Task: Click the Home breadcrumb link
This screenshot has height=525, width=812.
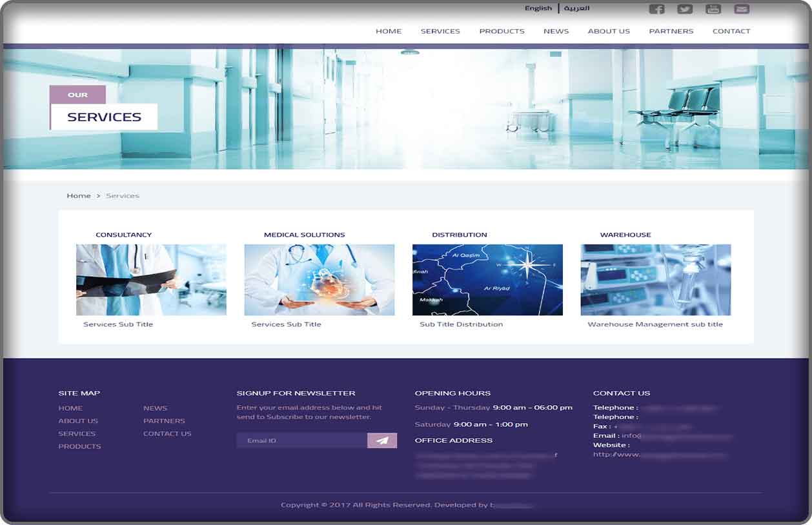Action: pyautogui.click(x=79, y=195)
